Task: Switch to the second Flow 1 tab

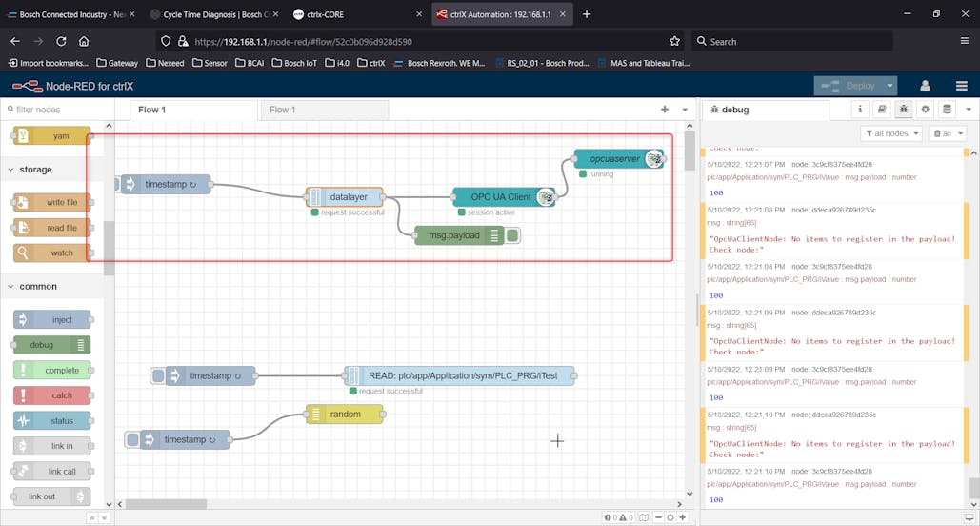Action: 283,110
